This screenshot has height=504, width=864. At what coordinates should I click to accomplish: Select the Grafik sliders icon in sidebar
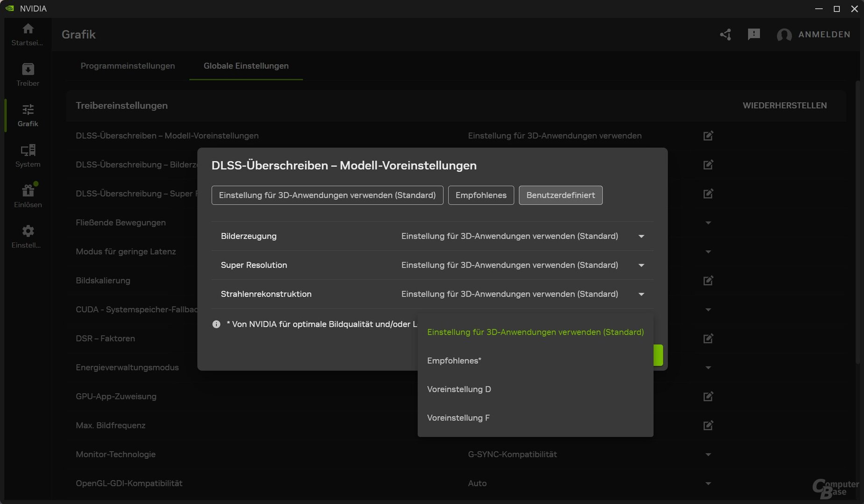coord(28,110)
